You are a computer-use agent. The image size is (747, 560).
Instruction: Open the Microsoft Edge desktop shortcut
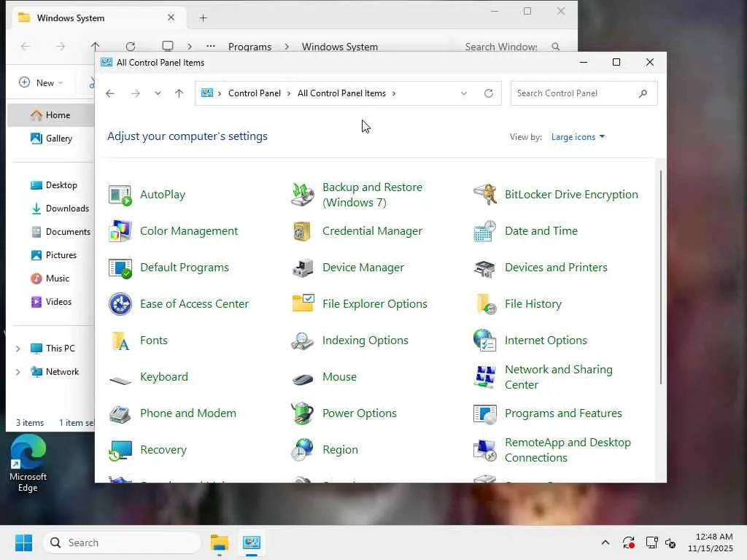(28, 464)
